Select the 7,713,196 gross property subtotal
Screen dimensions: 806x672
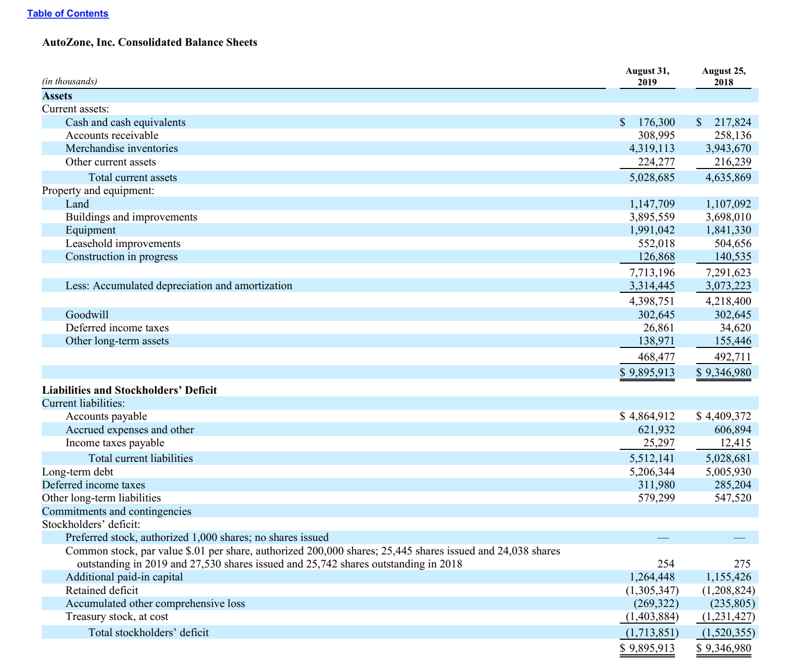pos(652,273)
